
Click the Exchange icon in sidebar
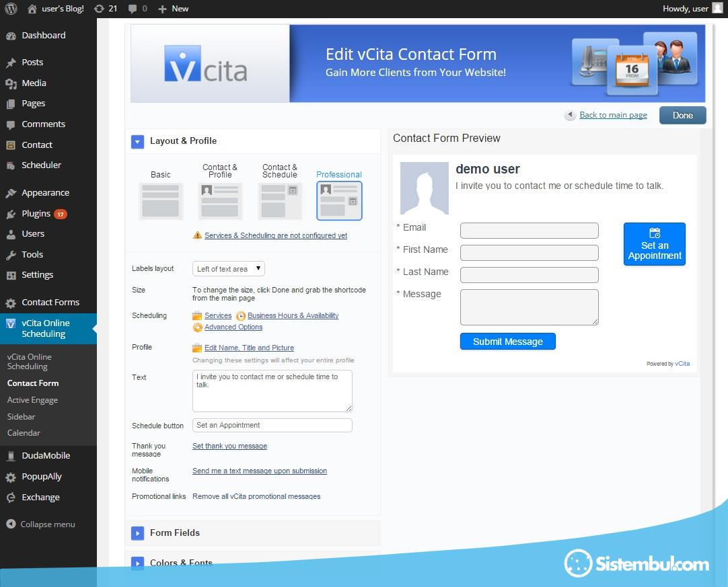(x=11, y=498)
